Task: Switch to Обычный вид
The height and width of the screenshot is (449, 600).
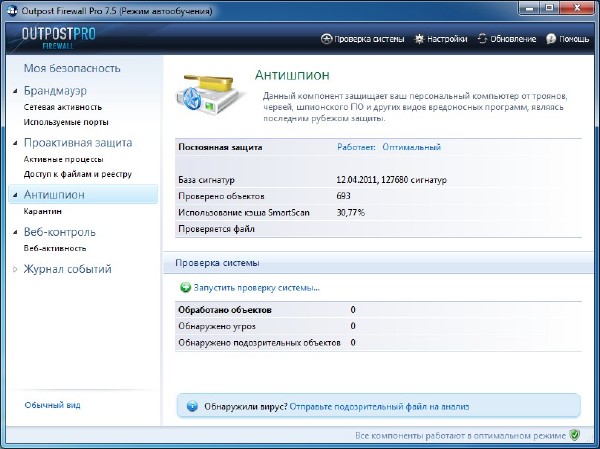Action: pyautogui.click(x=52, y=405)
